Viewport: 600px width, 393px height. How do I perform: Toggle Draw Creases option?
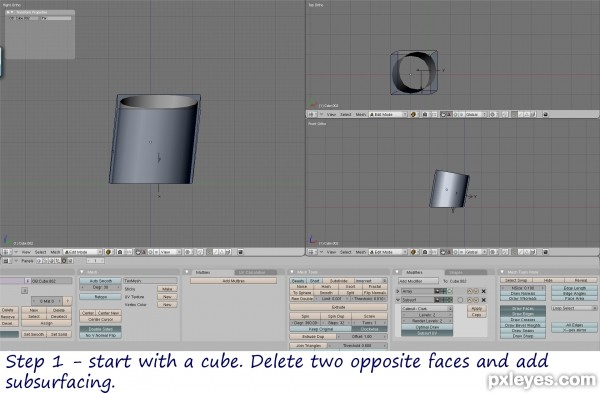coord(523,320)
